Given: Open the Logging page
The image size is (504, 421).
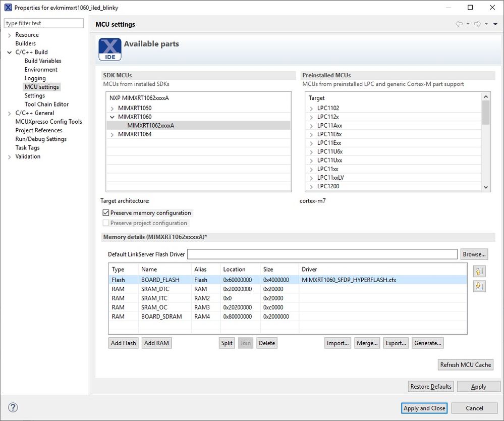Looking at the screenshot, I should [x=35, y=78].
